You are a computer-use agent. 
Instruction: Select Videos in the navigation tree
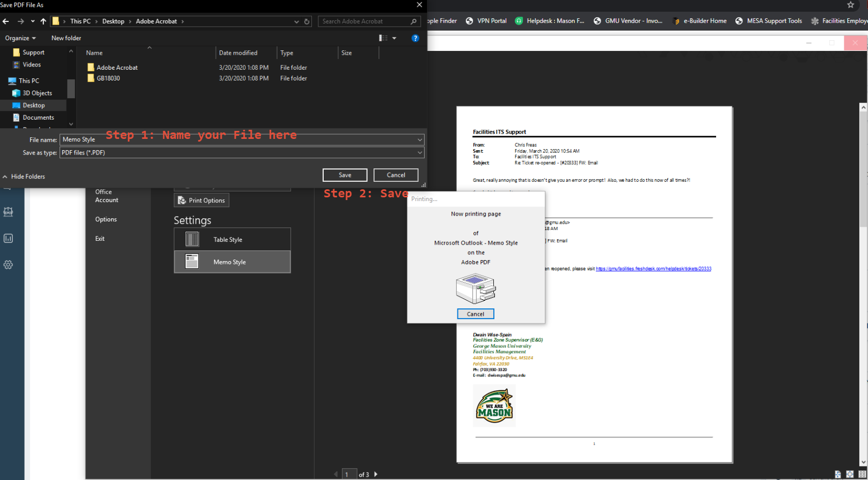[x=32, y=64]
